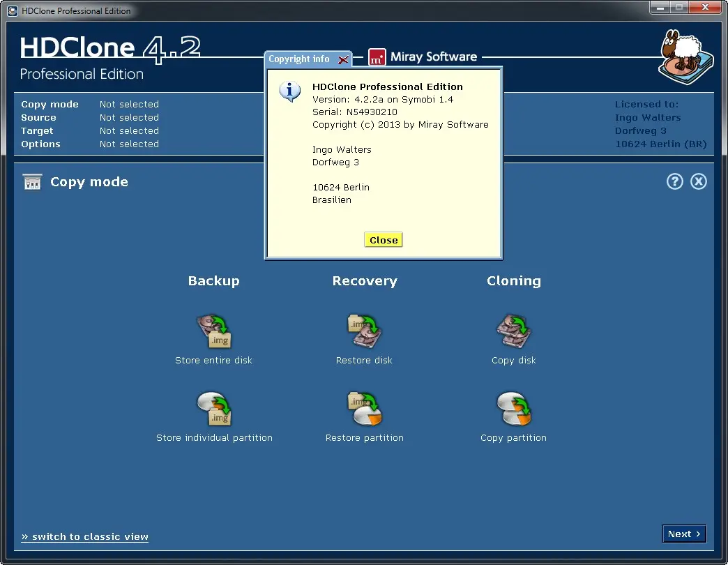
Task: Click the Copyright info dialog title
Action: point(299,59)
